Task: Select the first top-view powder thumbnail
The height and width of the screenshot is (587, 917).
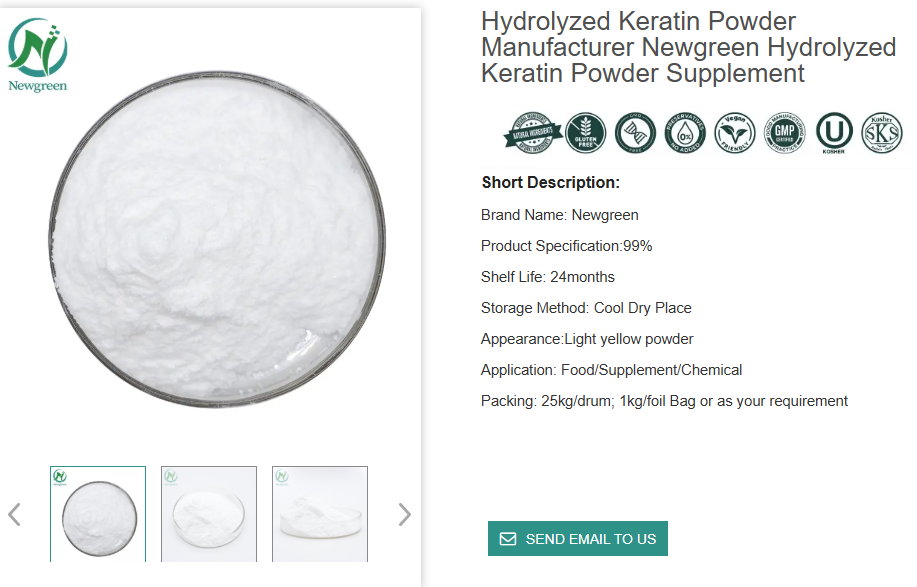Action: coord(98,514)
